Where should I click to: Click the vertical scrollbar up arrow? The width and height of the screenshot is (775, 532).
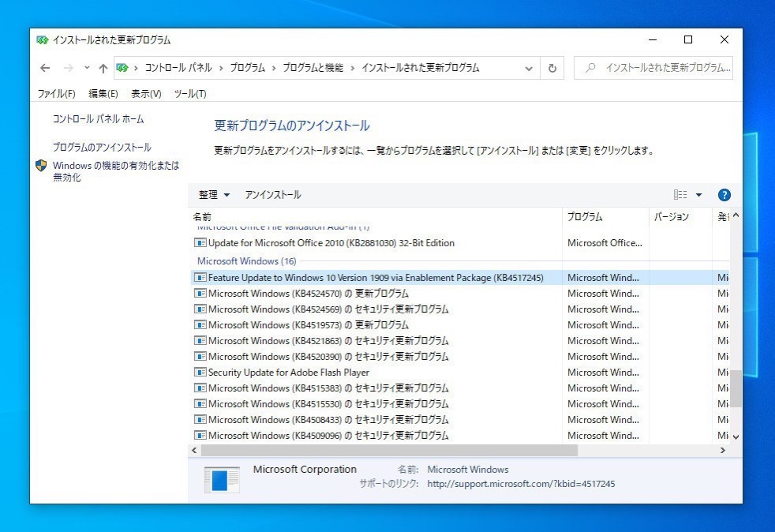point(736,215)
